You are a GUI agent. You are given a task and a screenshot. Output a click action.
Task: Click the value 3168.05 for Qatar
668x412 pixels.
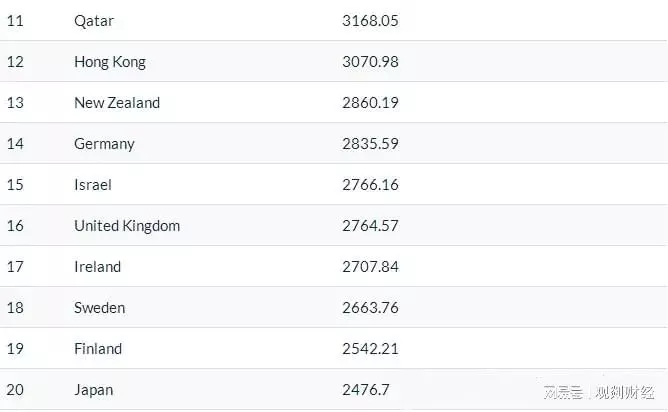(x=370, y=20)
